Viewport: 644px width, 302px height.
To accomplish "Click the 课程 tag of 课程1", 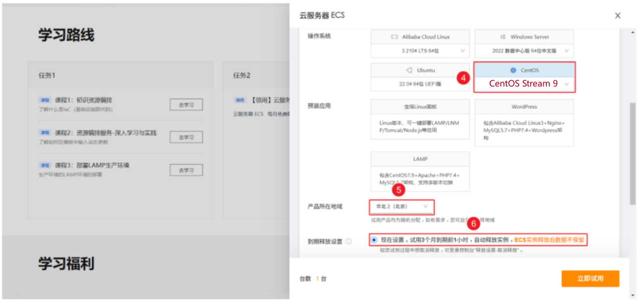I will coord(45,100).
